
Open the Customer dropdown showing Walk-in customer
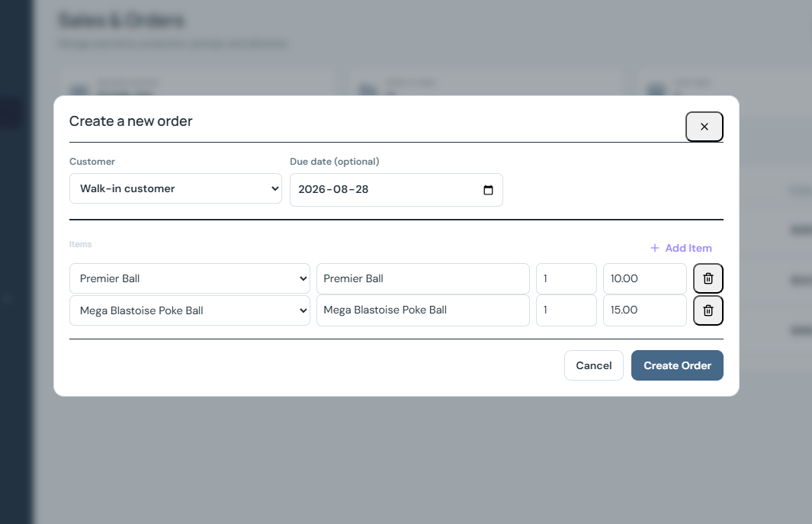(175, 188)
